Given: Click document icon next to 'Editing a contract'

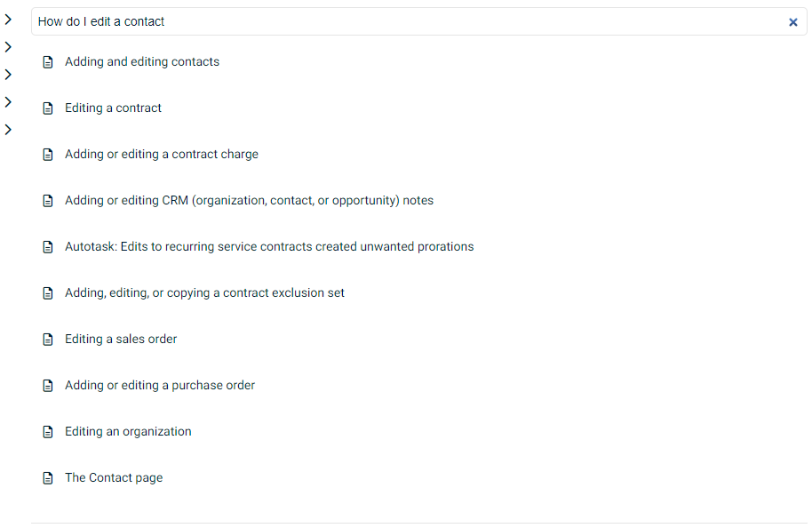Looking at the screenshot, I should (48, 108).
